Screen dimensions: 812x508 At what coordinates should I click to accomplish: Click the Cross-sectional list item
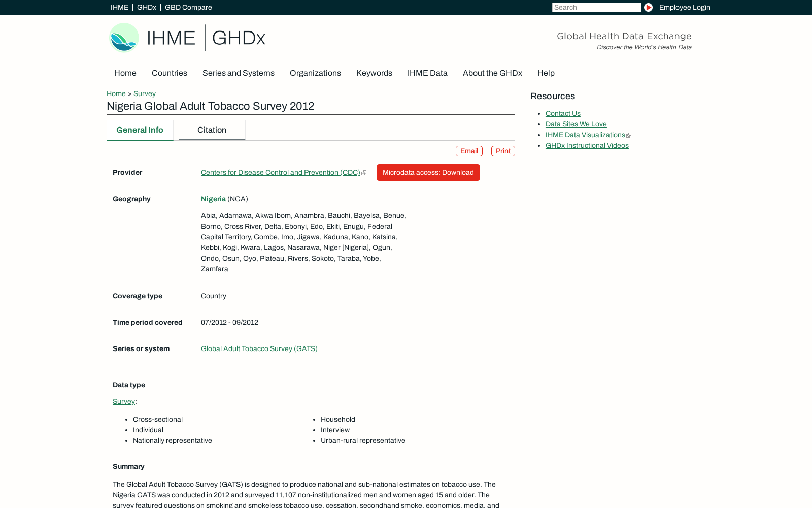[158, 420]
